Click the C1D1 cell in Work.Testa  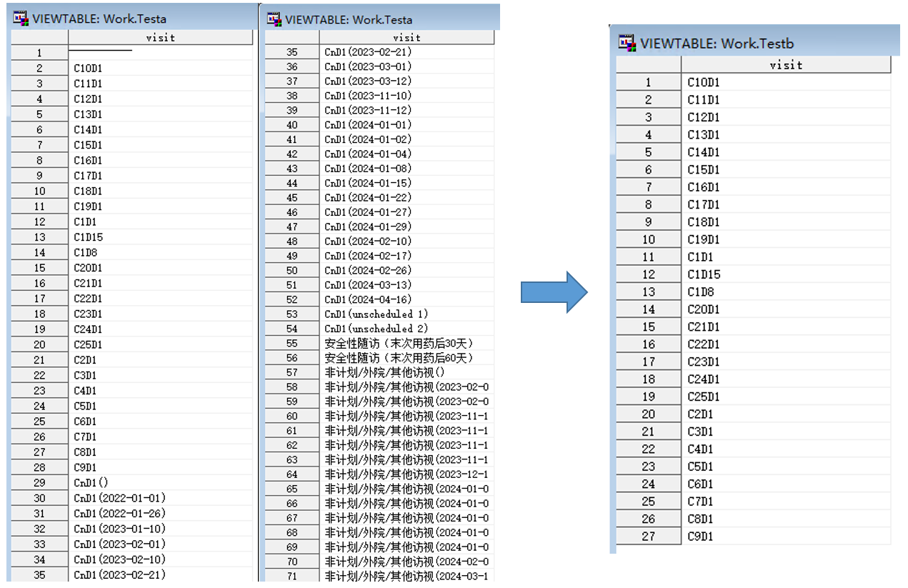pos(161,222)
